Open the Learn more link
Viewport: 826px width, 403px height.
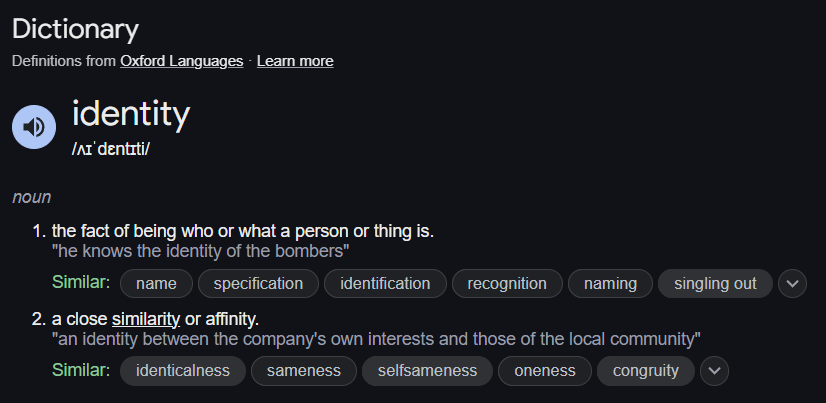[x=295, y=61]
